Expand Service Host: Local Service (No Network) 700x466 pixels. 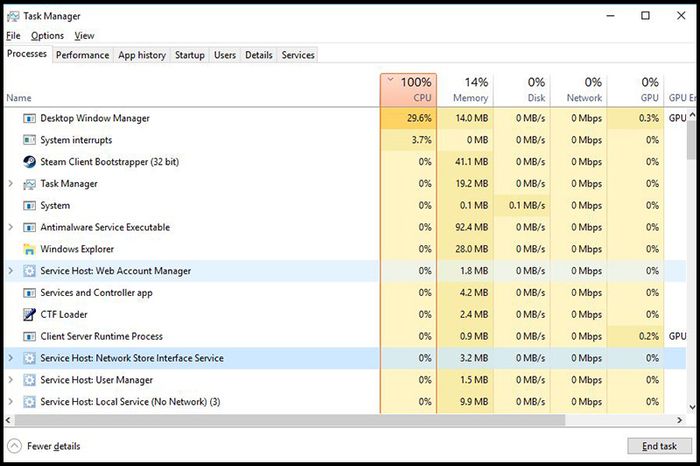pyautogui.click(x=11, y=402)
